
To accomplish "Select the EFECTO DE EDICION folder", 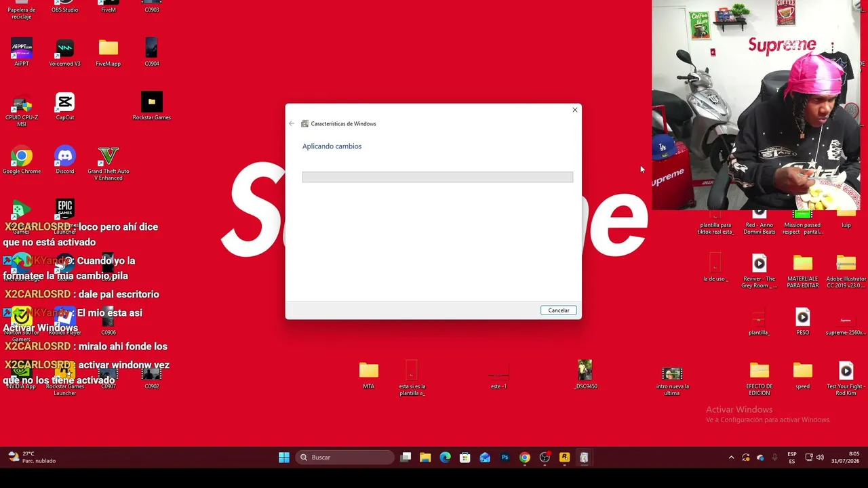I will (759, 380).
